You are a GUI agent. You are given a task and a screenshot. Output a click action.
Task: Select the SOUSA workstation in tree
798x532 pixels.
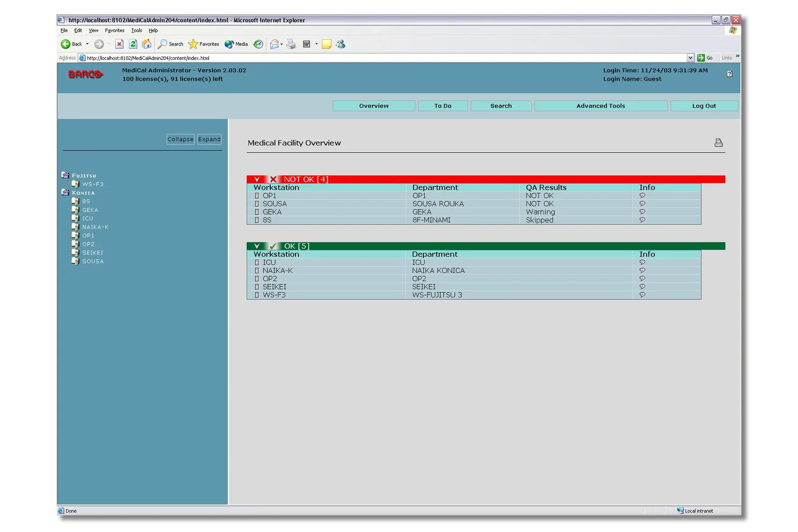(x=93, y=261)
